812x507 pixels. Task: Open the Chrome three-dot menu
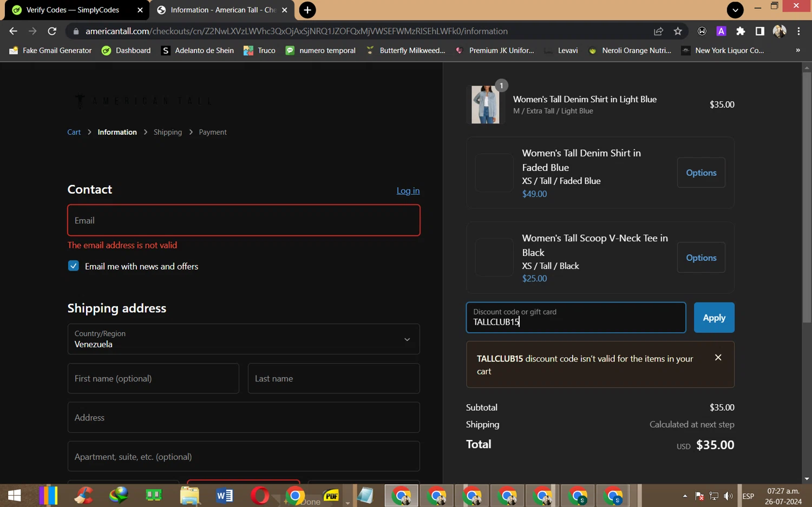pyautogui.click(x=798, y=31)
